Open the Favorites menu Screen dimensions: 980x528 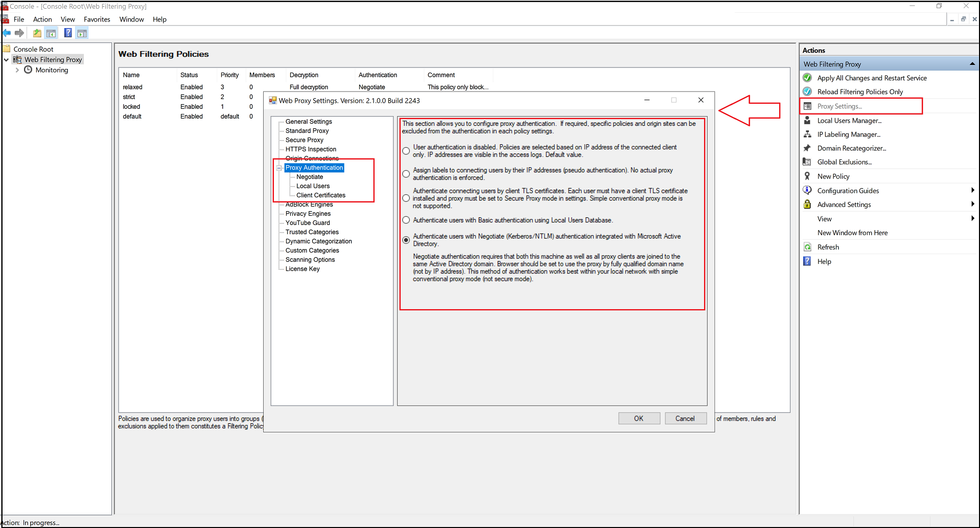pos(97,19)
